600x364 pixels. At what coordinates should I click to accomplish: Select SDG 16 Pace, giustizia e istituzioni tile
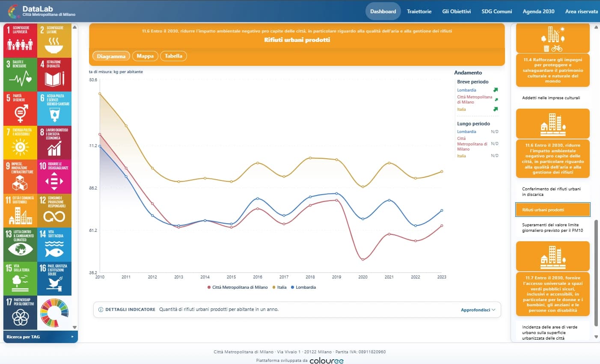54,278
